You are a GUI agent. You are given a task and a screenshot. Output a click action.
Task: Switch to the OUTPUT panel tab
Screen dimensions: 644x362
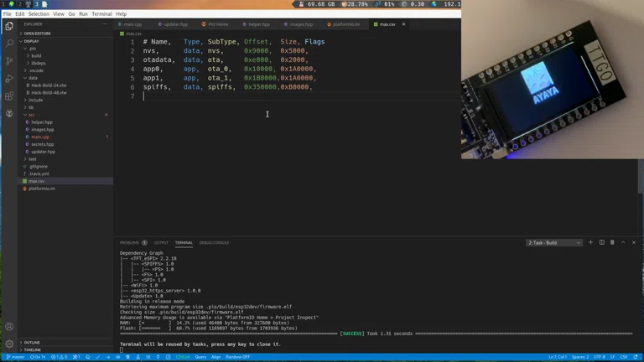click(161, 242)
